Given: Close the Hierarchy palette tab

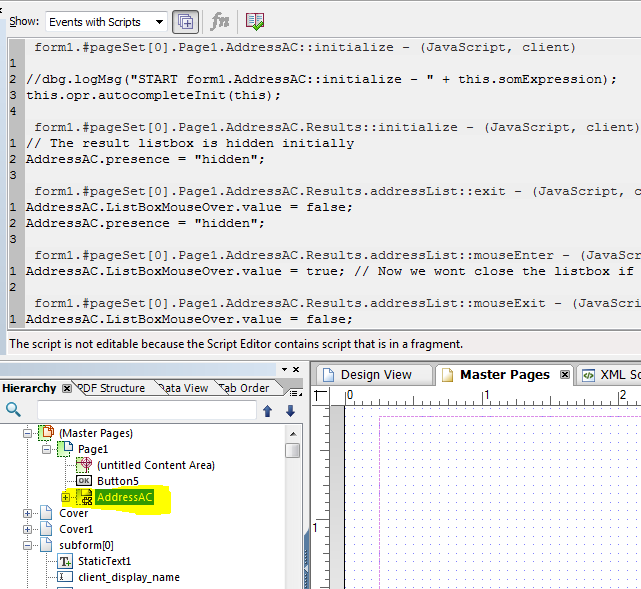Looking at the screenshot, I should [66, 388].
